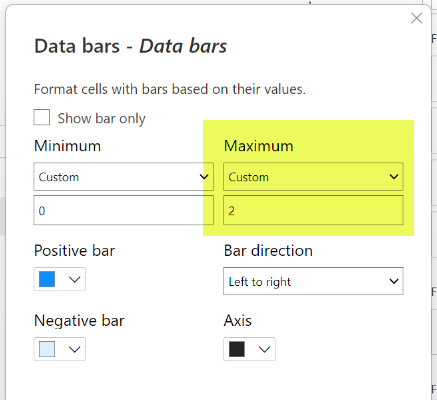
Task: Click the 'Data bars - Data bars' title
Action: [x=131, y=46]
